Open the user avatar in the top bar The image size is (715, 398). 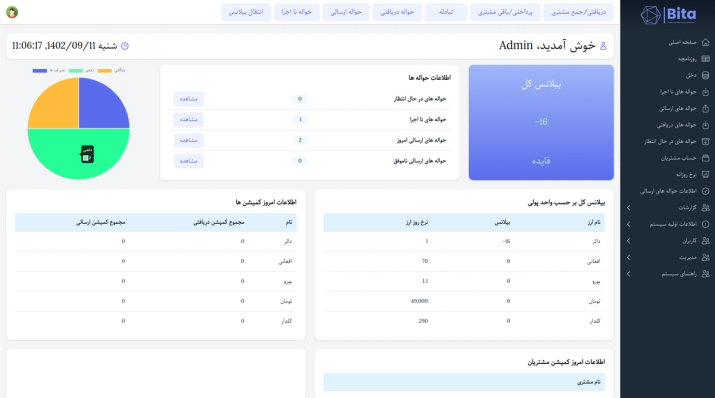[x=12, y=12]
